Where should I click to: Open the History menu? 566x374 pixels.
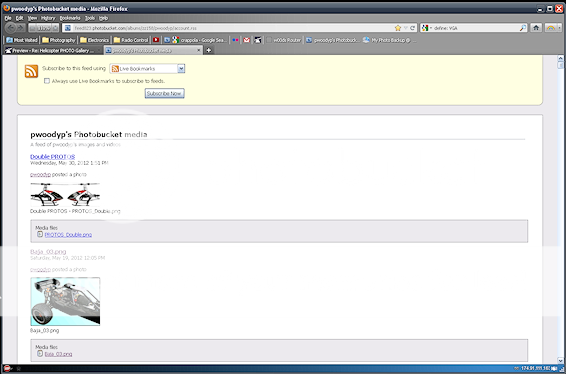point(48,18)
